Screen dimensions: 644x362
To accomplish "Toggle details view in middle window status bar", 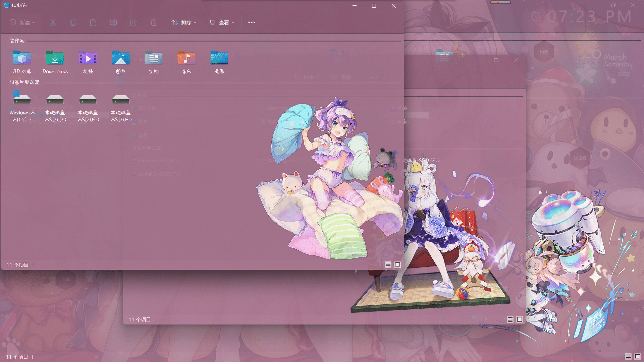I will click(510, 319).
